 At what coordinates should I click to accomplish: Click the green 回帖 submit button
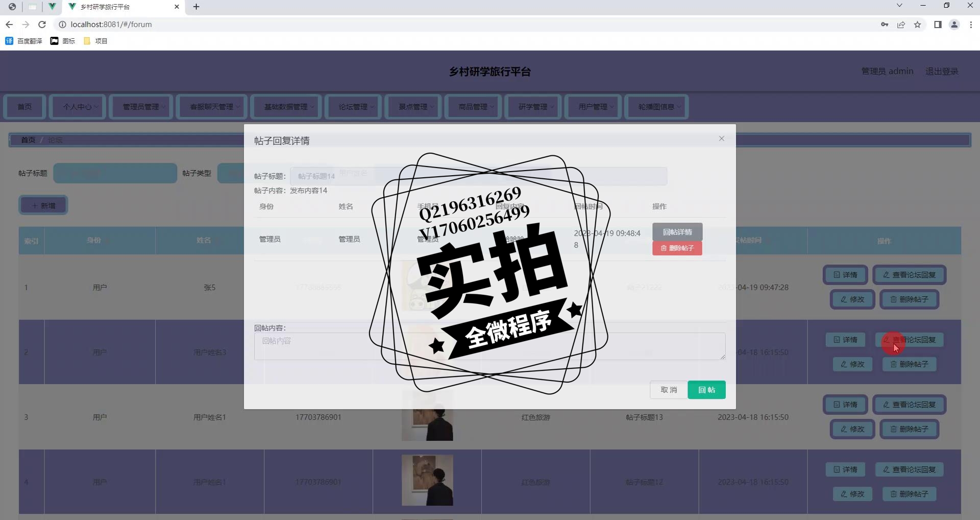pos(706,390)
